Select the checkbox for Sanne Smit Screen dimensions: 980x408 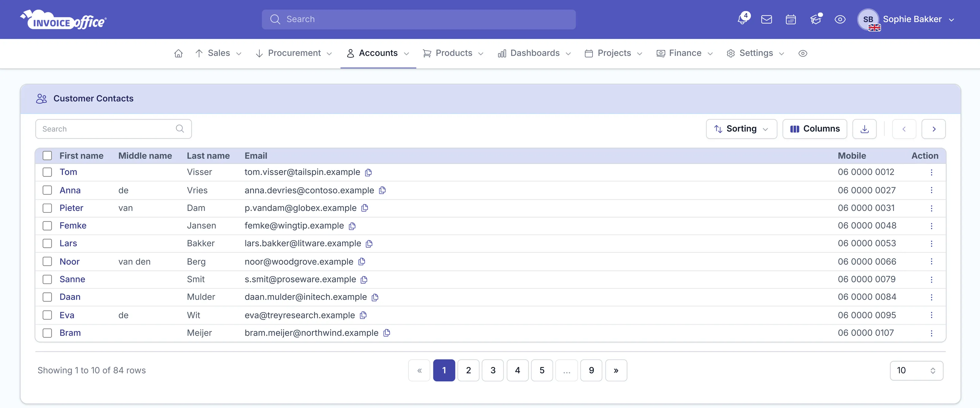47,279
